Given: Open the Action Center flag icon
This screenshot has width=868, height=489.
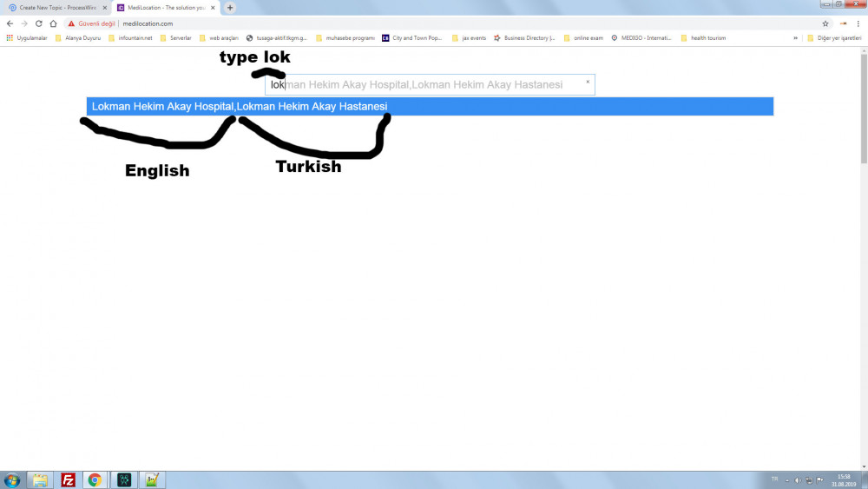Looking at the screenshot, I should coord(820,480).
